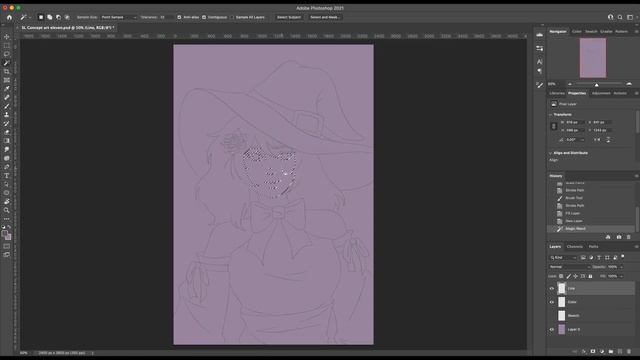Screen dimensions: 640x360
Task: Open the rotation angle dropdown in Transform
Action: tap(582, 140)
